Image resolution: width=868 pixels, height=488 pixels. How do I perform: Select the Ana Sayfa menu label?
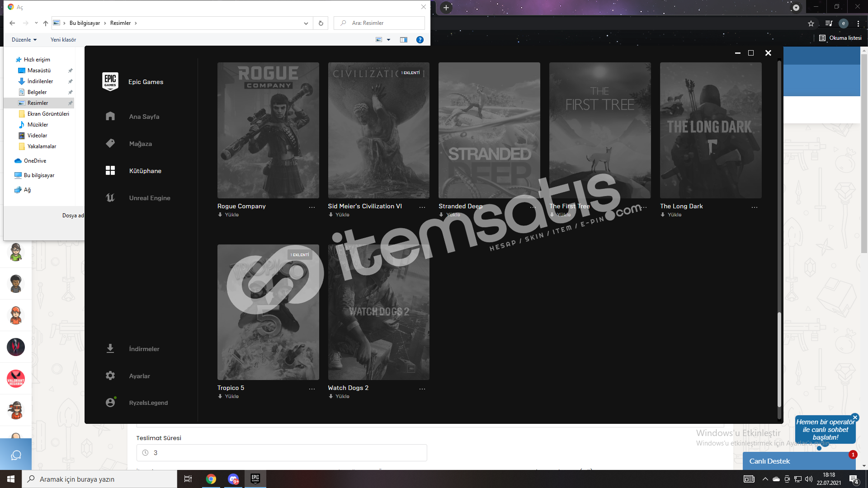(144, 117)
